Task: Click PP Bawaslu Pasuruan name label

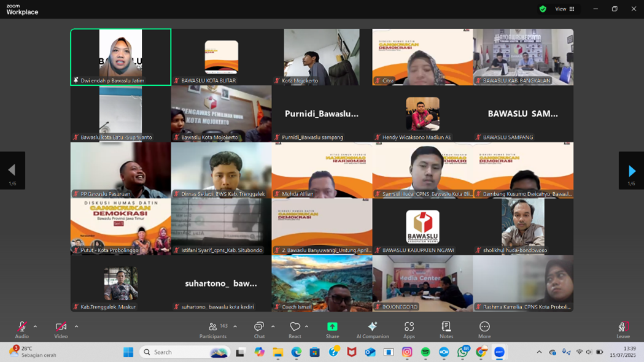Action: tap(105, 194)
